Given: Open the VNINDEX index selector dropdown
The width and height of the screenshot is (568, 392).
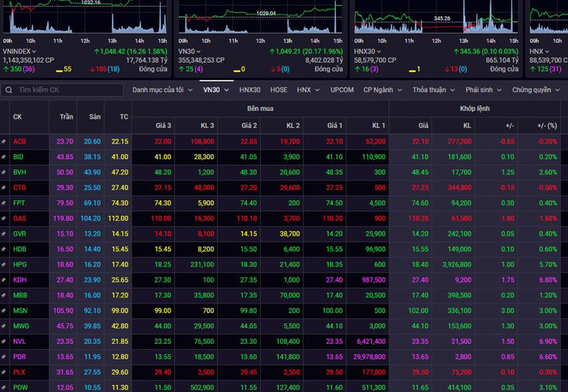Looking at the screenshot, I should 20,52.
